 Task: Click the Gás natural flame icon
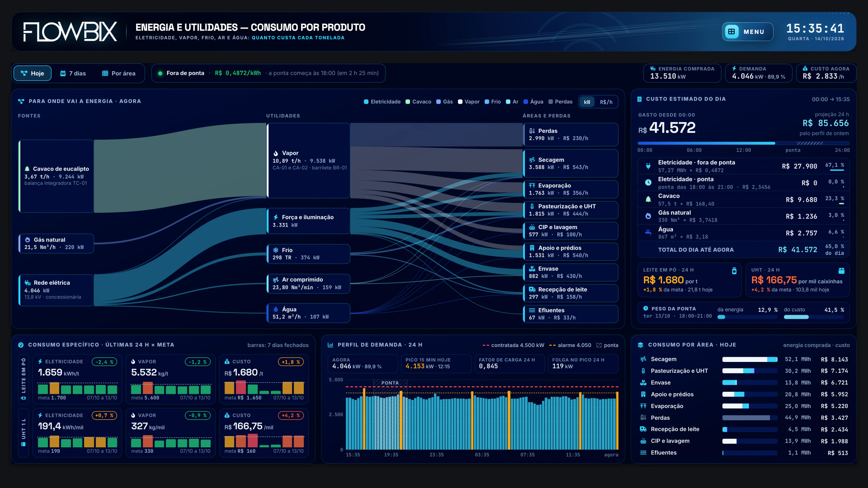pos(27,240)
